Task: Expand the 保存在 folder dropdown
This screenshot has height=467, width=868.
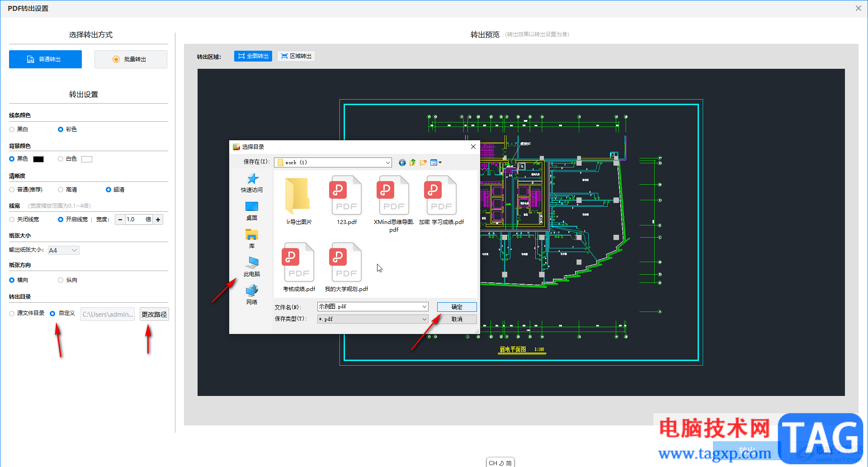Action: pyautogui.click(x=387, y=162)
